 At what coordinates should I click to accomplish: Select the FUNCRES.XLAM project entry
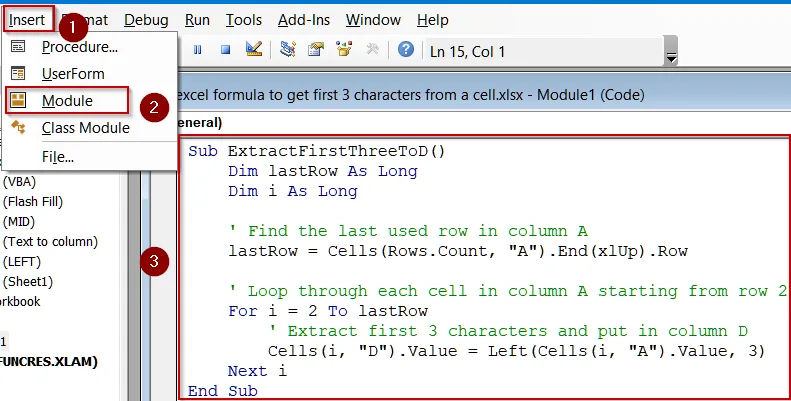(x=49, y=362)
